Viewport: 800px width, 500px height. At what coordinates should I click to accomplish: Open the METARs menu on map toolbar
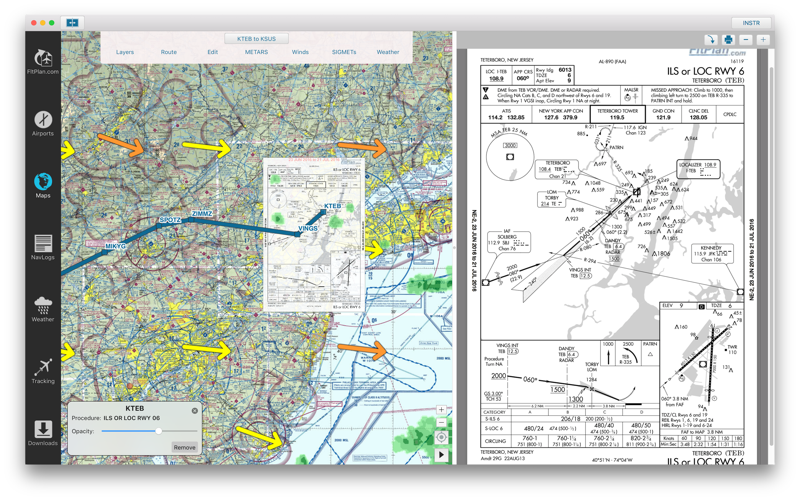[x=256, y=52]
